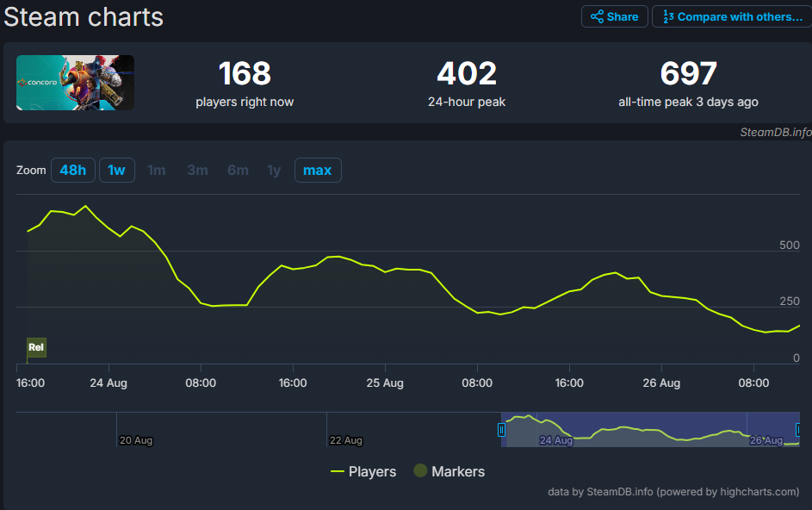This screenshot has width=812, height=510.
Task: Select the 6m zoom option
Action: (238, 170)
